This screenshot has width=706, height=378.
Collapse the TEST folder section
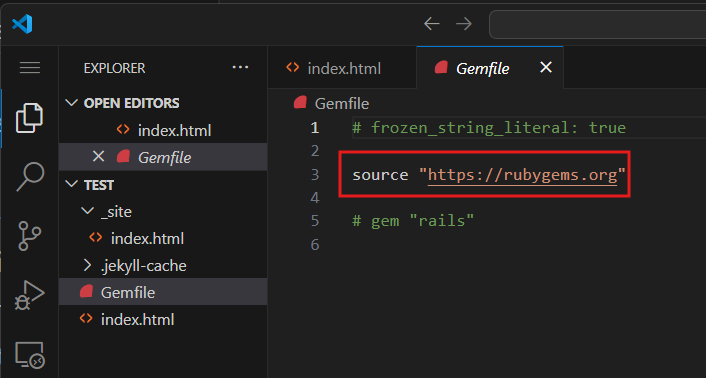pos(163,185)
